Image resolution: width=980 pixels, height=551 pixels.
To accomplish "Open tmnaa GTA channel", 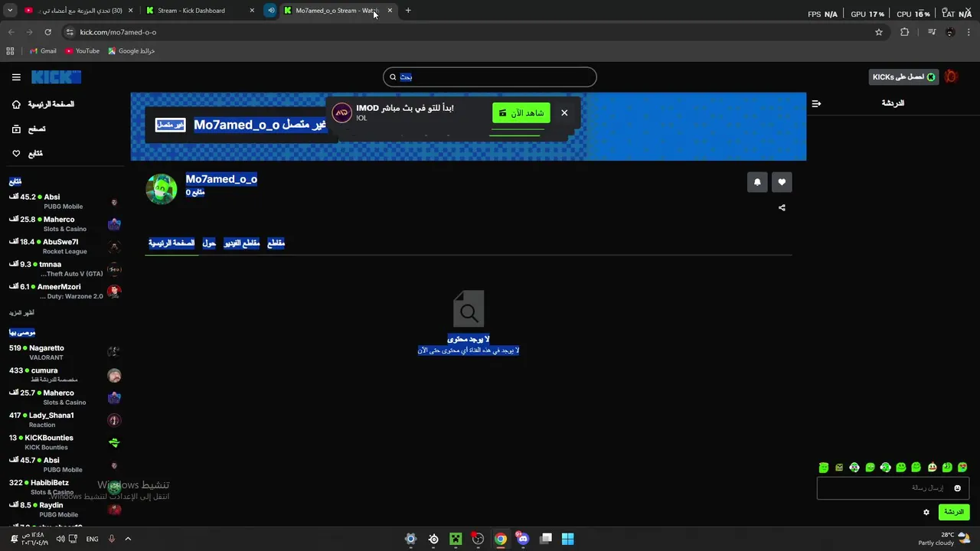I will pos(65,269).
